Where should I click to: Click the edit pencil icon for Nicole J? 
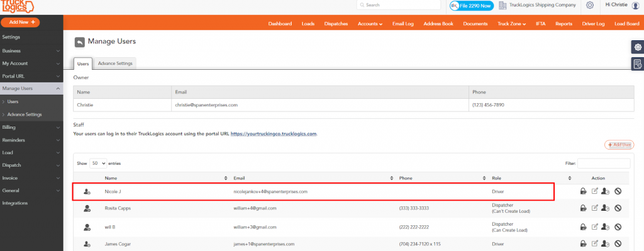[x=594, y=191]
